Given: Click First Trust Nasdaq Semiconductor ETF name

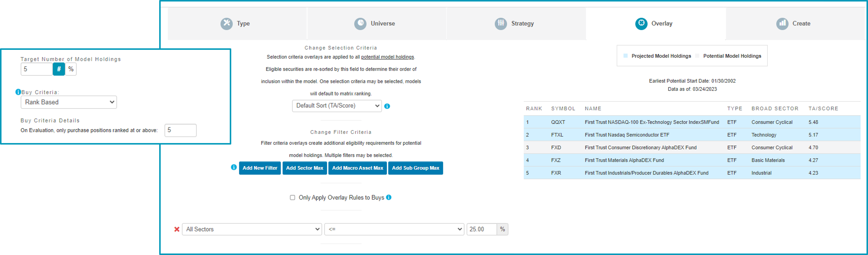Looking at the screenshot, I should click(x=627, y=135).
